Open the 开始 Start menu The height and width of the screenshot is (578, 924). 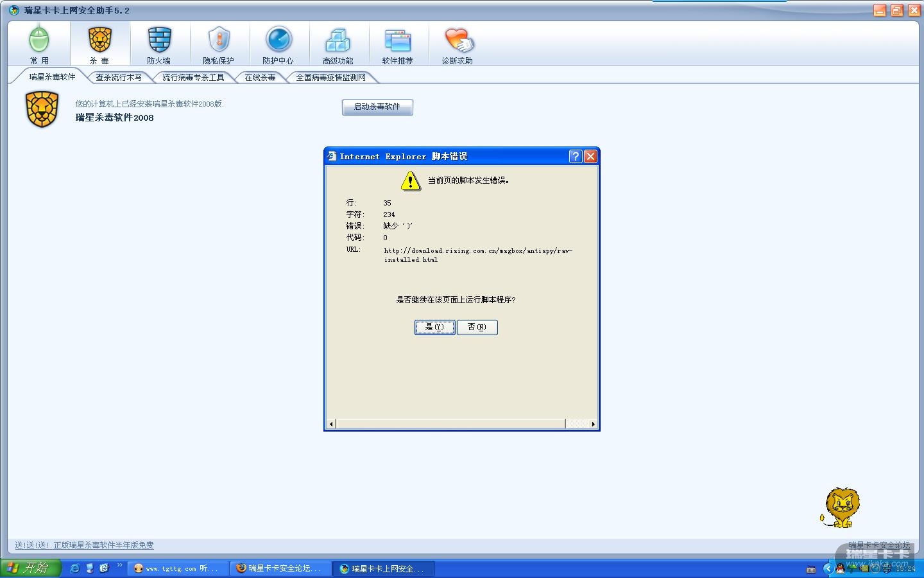pos(30,568)
